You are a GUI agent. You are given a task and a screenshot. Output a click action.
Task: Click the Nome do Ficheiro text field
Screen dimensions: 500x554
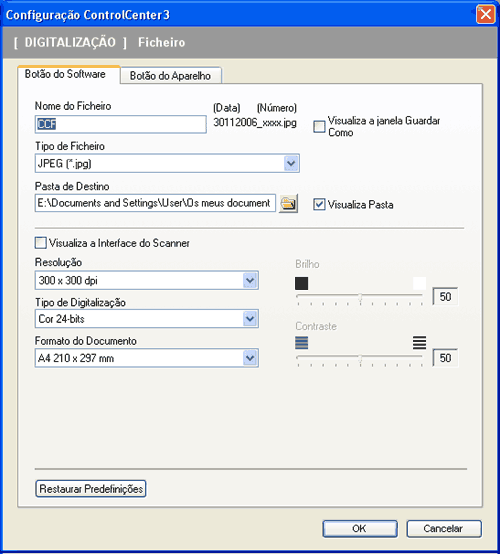(x=120, y=124)
